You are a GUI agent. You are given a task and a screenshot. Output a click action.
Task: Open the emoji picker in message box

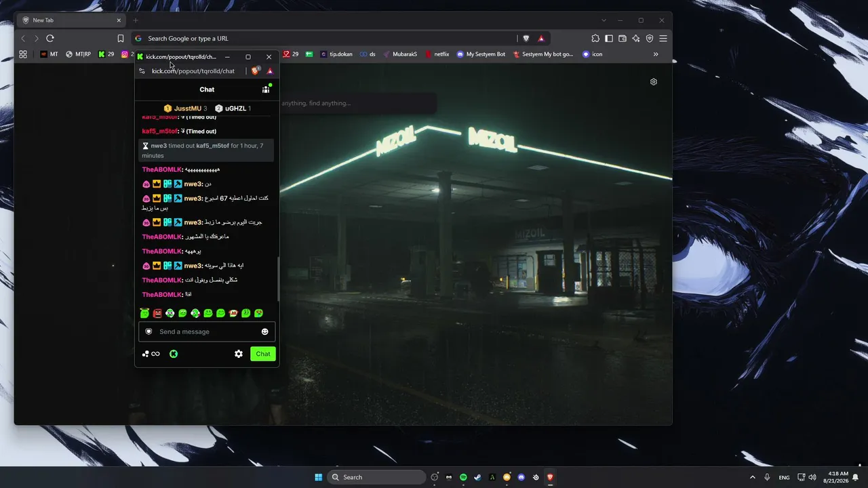264,331
